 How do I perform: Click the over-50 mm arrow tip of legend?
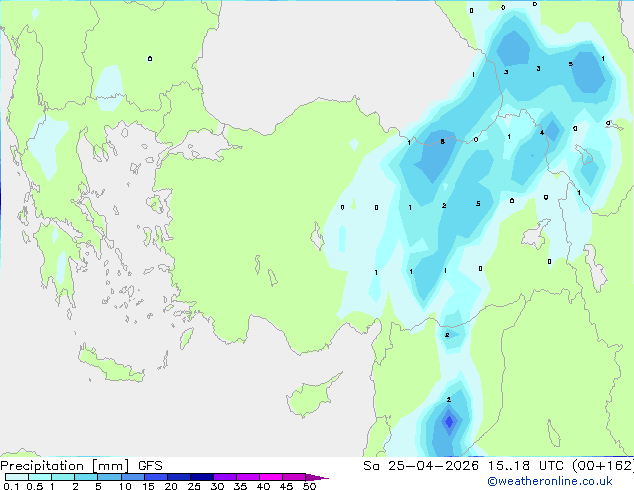317,477
